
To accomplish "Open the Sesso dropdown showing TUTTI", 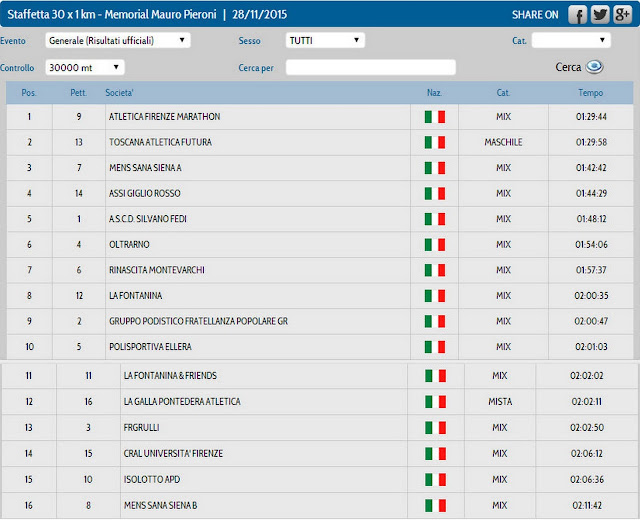I will (x=325, y=40).
